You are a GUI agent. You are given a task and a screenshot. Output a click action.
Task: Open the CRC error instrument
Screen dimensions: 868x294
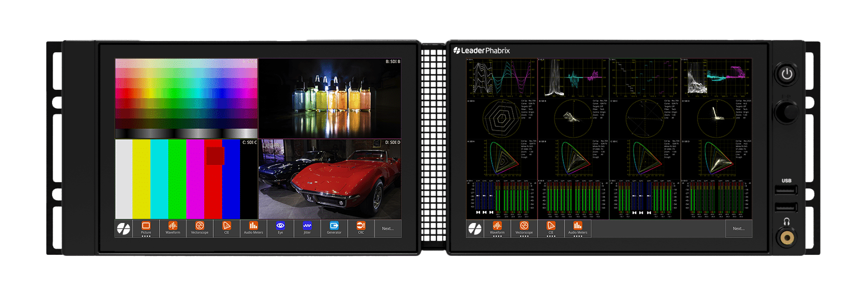(x=361, y=228)
